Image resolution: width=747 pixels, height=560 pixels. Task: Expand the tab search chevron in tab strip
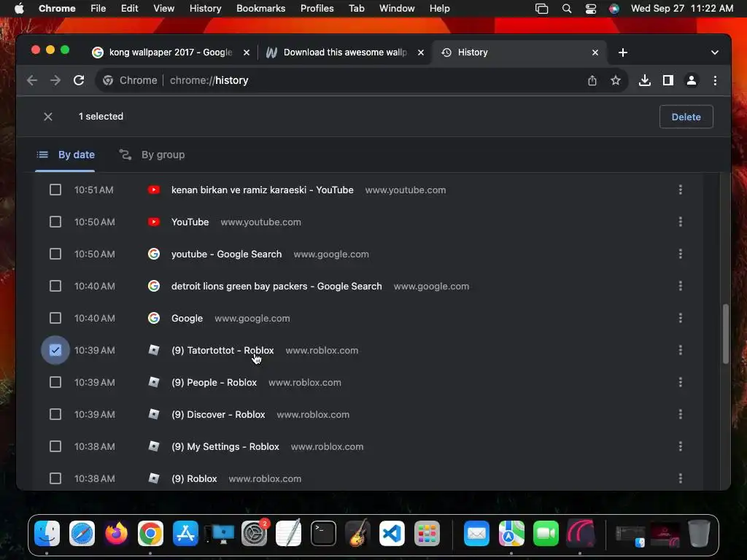715,52
